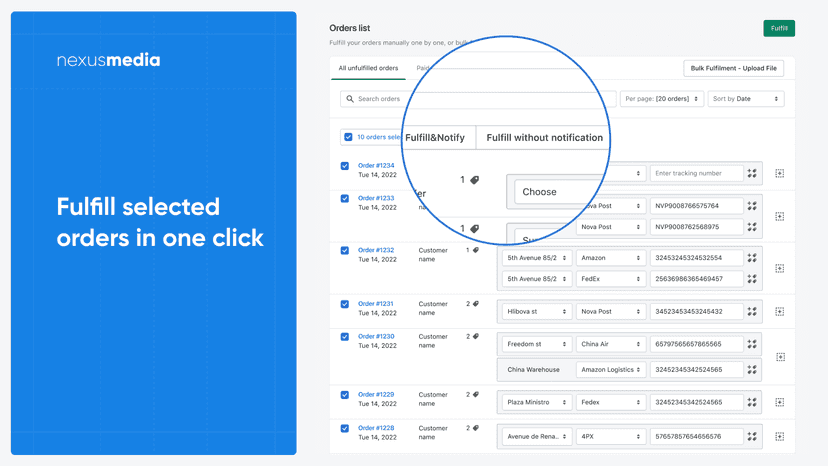Select the Fulfill without notification option
The height and width of the screenshot is (466, 828).
[544, 137]
